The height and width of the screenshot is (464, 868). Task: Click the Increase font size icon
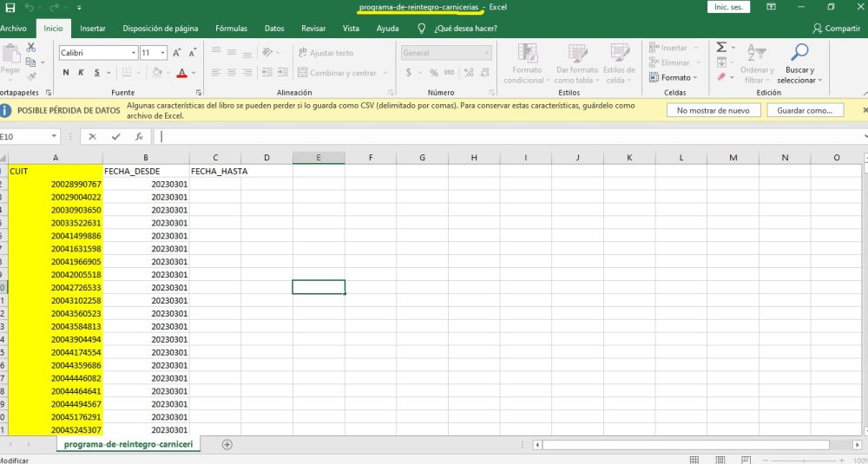(177, 53)
